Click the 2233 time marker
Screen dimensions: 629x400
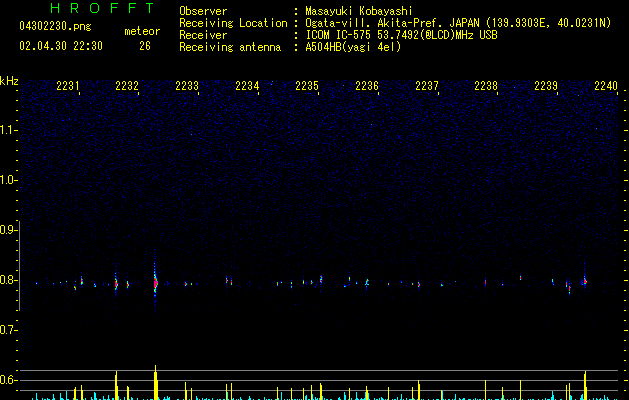[x=187, y=86]
